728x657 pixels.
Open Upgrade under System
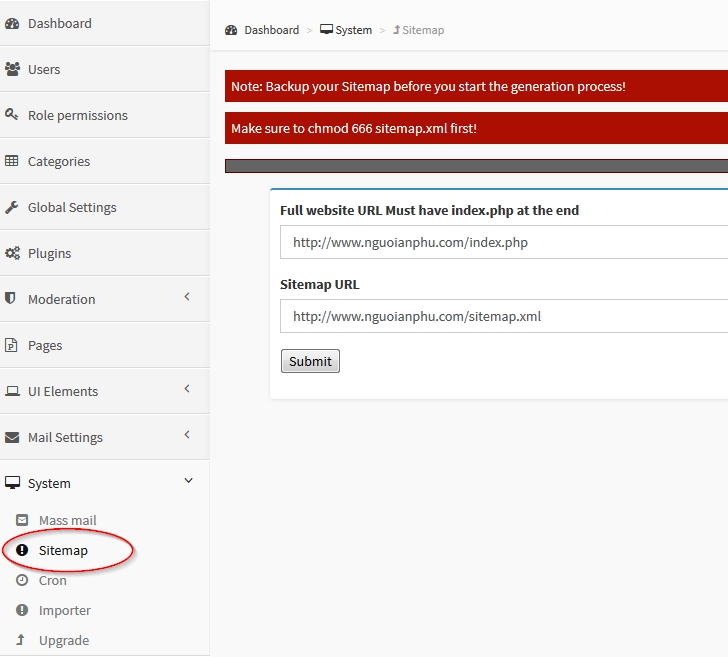coord(64,640)
